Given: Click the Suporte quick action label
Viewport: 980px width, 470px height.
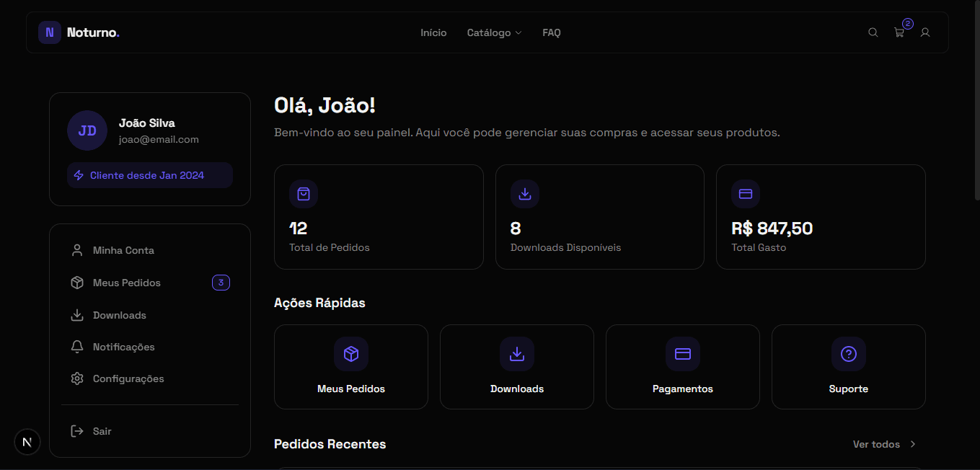Looking at the screenshot, I should (849, 389).
